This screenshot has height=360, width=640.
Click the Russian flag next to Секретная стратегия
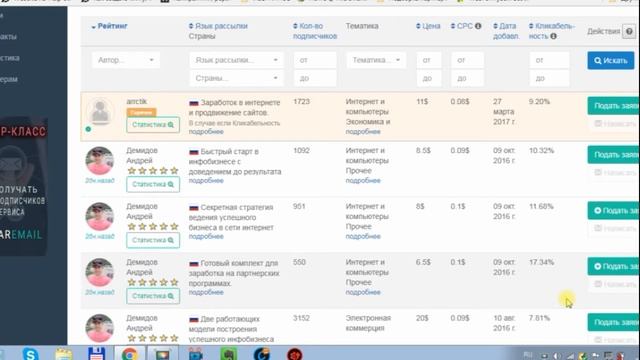click(x=193, y=208)
